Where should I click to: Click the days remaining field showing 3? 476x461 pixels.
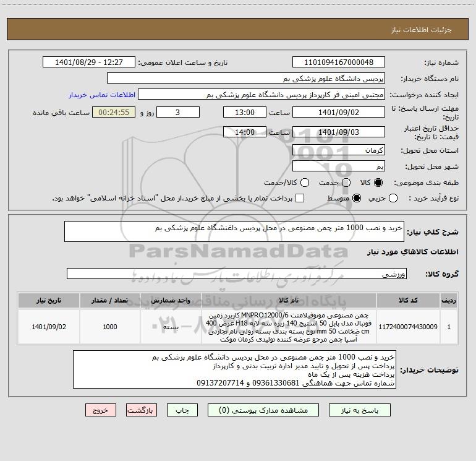point(178,113)
